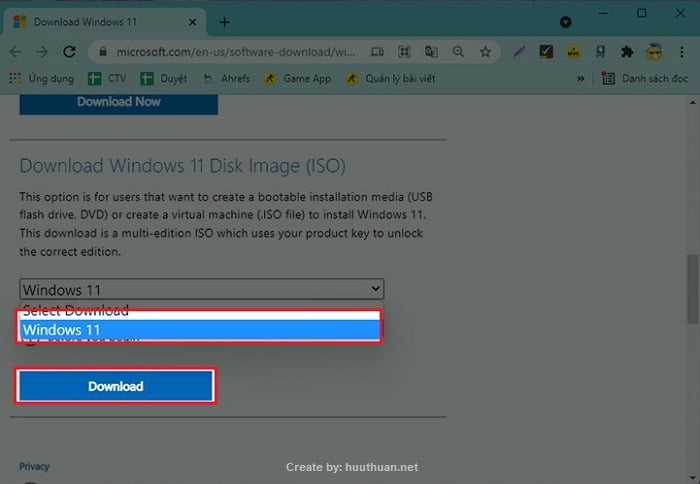Screen dimensions: 700x484
Task: Open the Ahrefs bookmark
Action: pyautogui.click(x=226, y=79)
